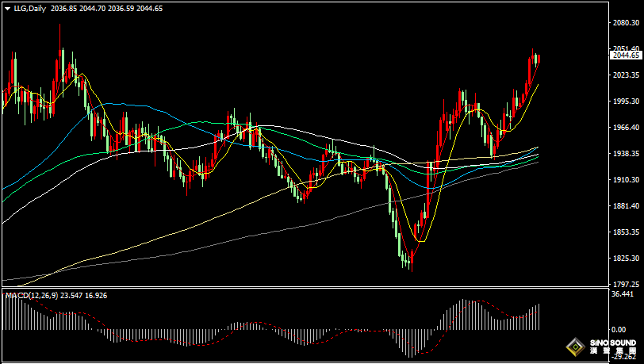Select the OHLC values 2036.85 2044.70 text
Screen dimensions: 644x364
click(78, 8)
